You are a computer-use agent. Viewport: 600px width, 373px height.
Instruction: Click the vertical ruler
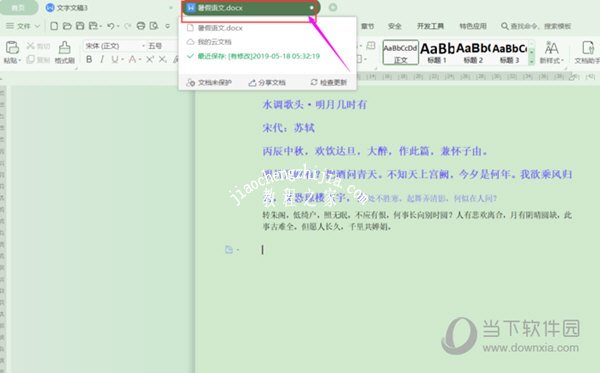click(3, 230)
